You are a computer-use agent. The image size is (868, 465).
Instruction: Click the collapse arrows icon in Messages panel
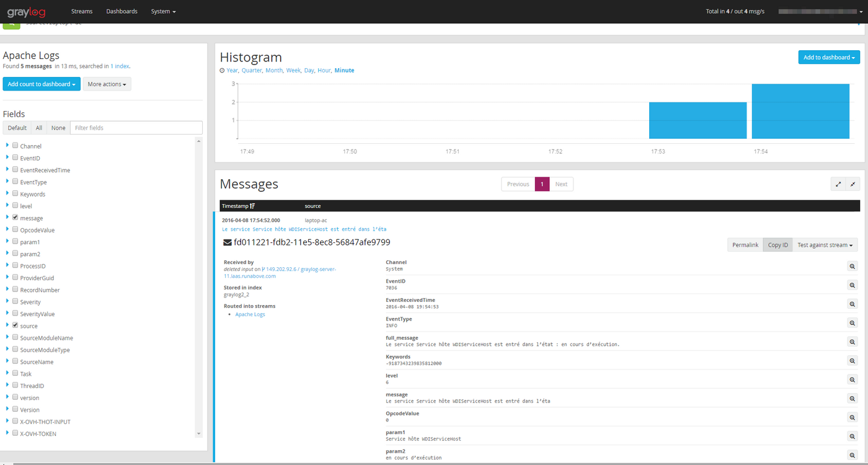pos(853,184)
